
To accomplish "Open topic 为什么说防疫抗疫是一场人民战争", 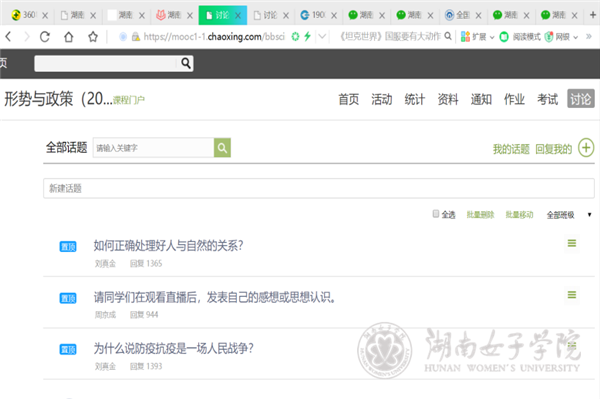I will tap(174, 349).
